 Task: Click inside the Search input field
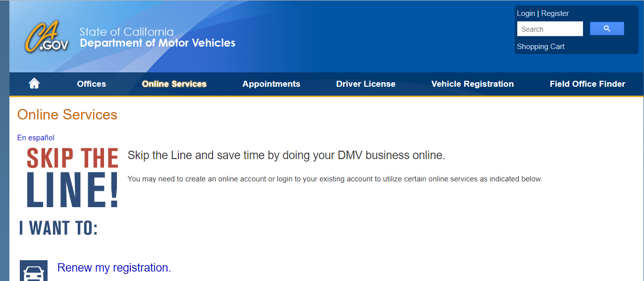(550, 29)
